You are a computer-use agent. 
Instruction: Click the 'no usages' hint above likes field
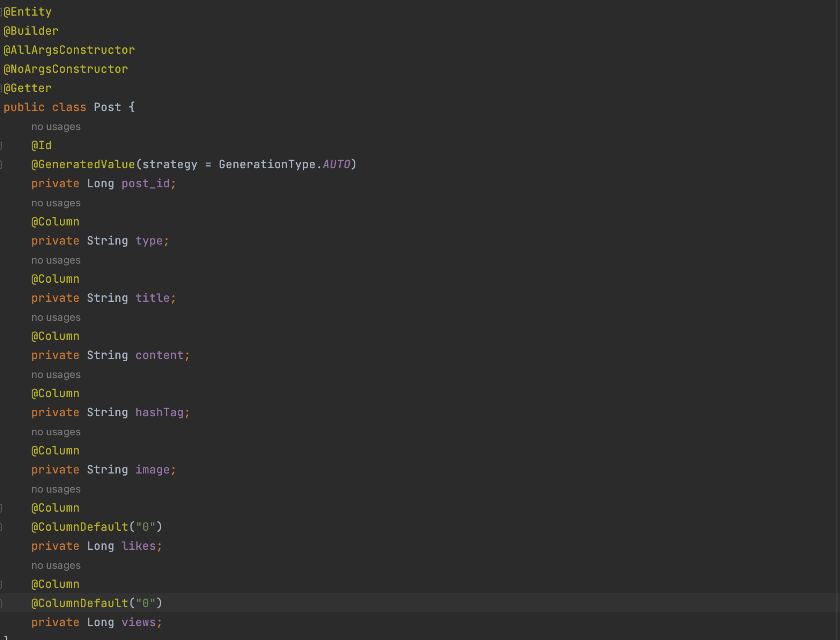pos(56,489)
